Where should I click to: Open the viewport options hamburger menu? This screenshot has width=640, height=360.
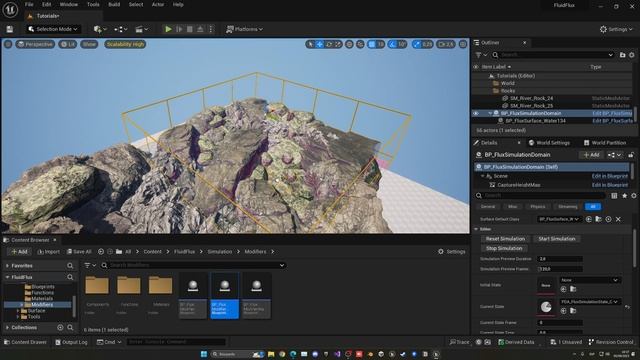[8, 44]
